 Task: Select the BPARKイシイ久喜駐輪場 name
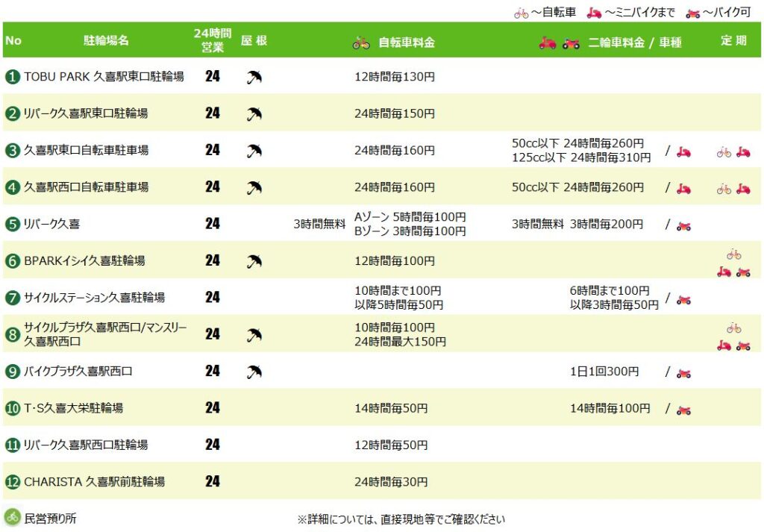[84, 261]
